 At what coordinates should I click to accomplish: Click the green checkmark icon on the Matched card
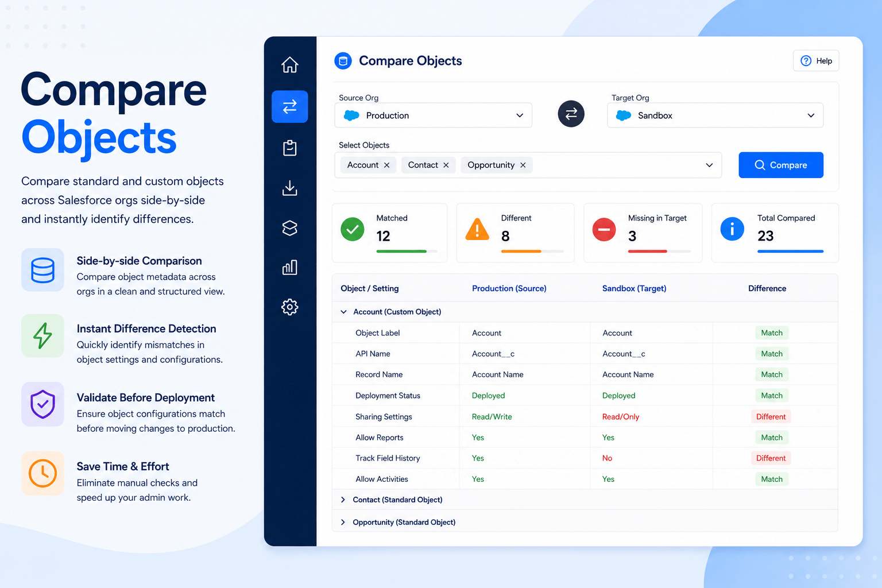352,229
